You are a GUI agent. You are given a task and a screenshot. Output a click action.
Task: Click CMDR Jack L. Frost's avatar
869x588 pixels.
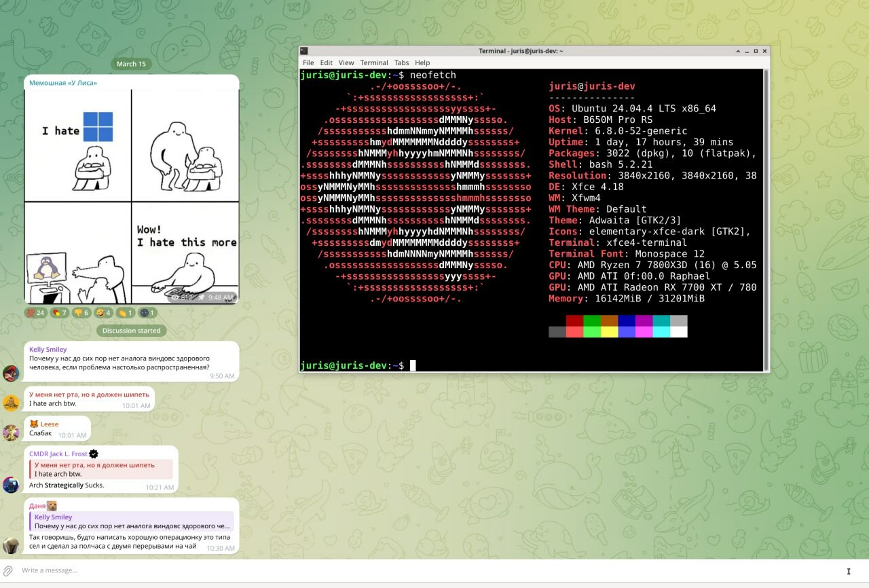click(x=11, y=484)
